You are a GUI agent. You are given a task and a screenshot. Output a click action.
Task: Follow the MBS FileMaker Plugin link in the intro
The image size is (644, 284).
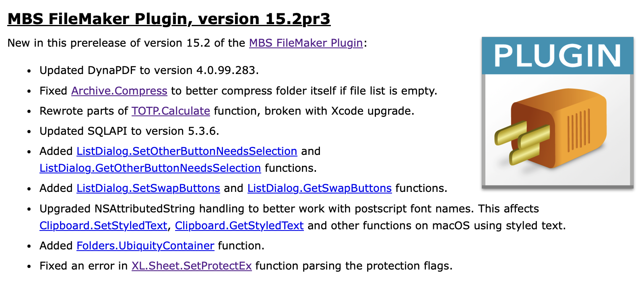pos(306,43)
